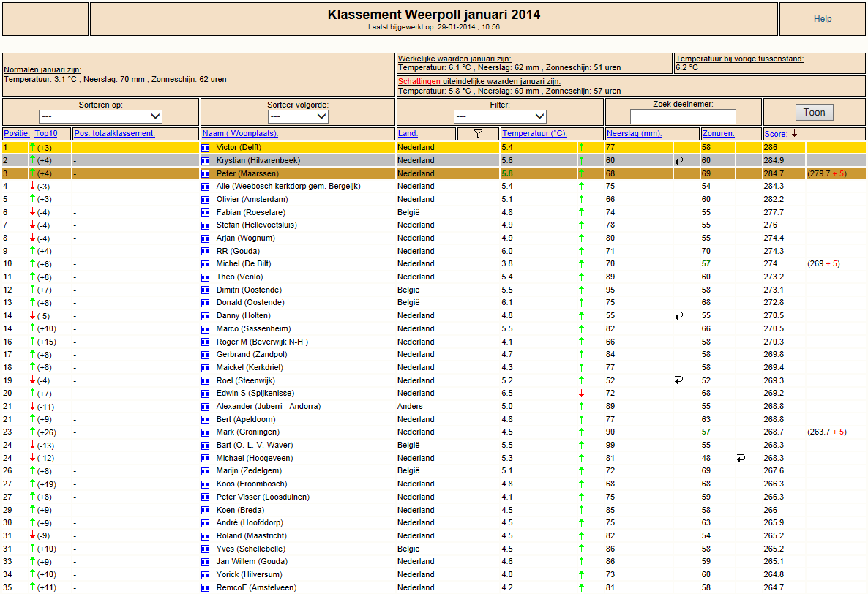Expand the Filter dropdown
Screen dimensions: 868x594
[x=500, y=117]
